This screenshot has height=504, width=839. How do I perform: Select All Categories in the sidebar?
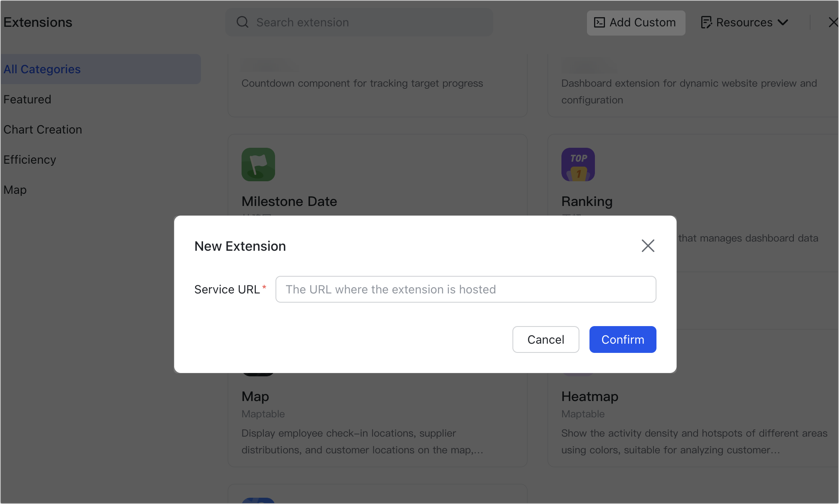point(42,69)
